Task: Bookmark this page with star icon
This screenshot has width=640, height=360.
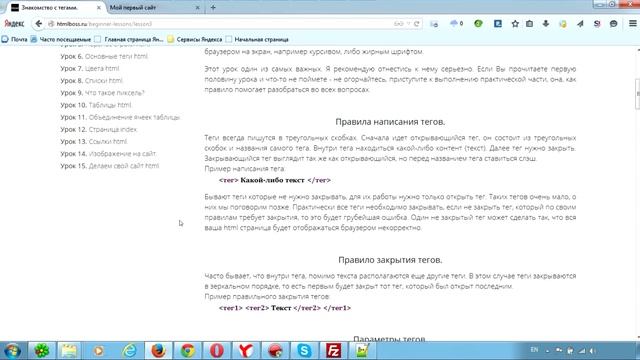Action: (x=515, y=24)
